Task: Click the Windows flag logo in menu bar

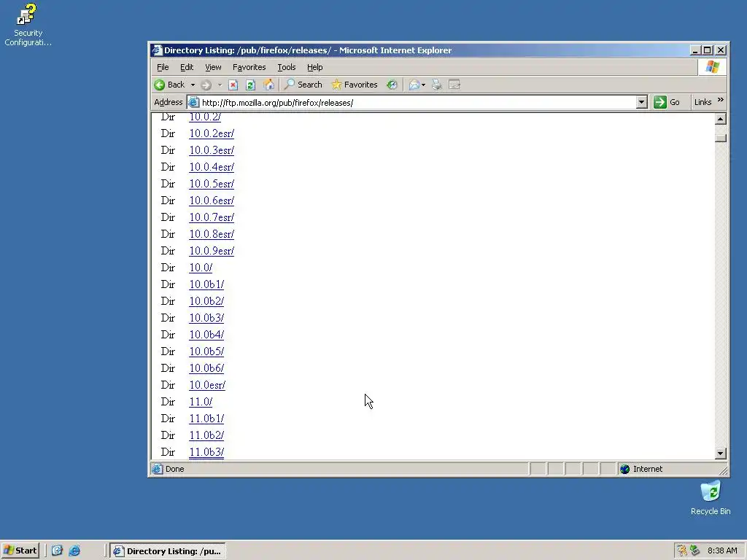Action: click(712, 67)
